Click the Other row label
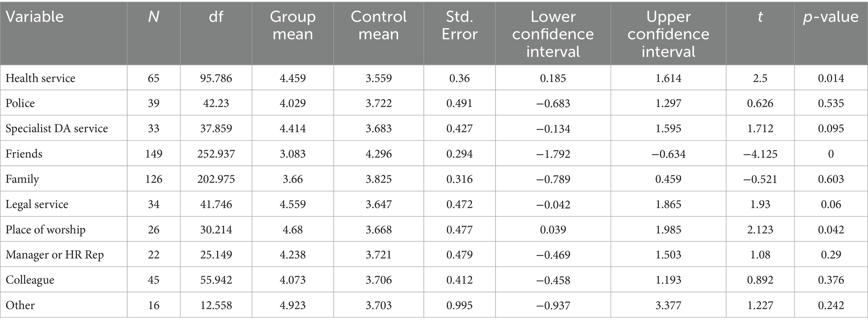Viewport: 868px width, 325px height. click(x=20, y=305)
